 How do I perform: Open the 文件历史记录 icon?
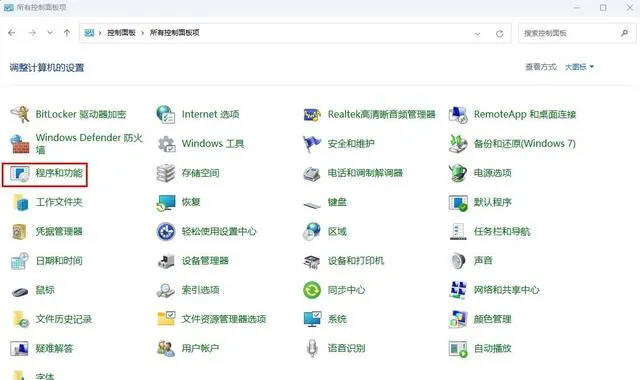click(x=20, y=319)
